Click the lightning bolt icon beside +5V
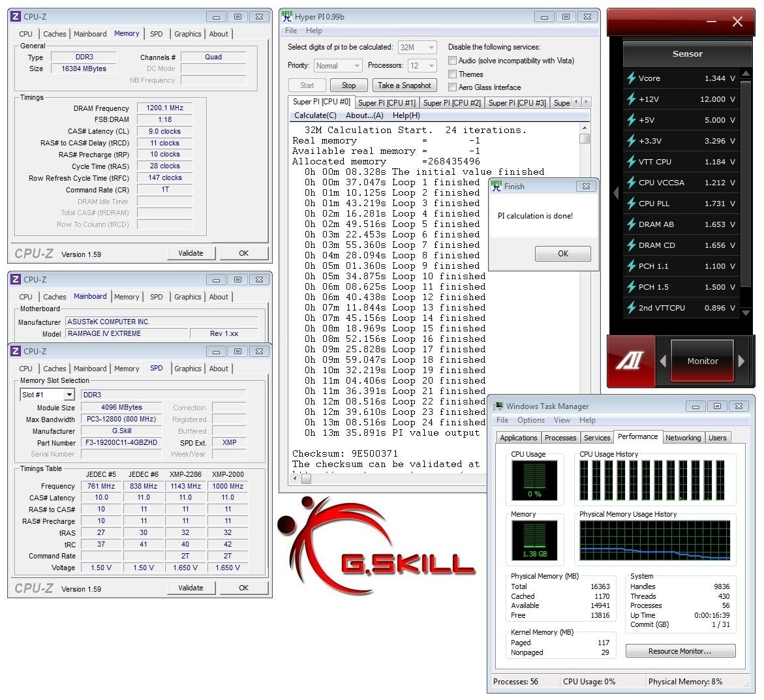Screen dimensions: 764x700 tap(632, 120)
